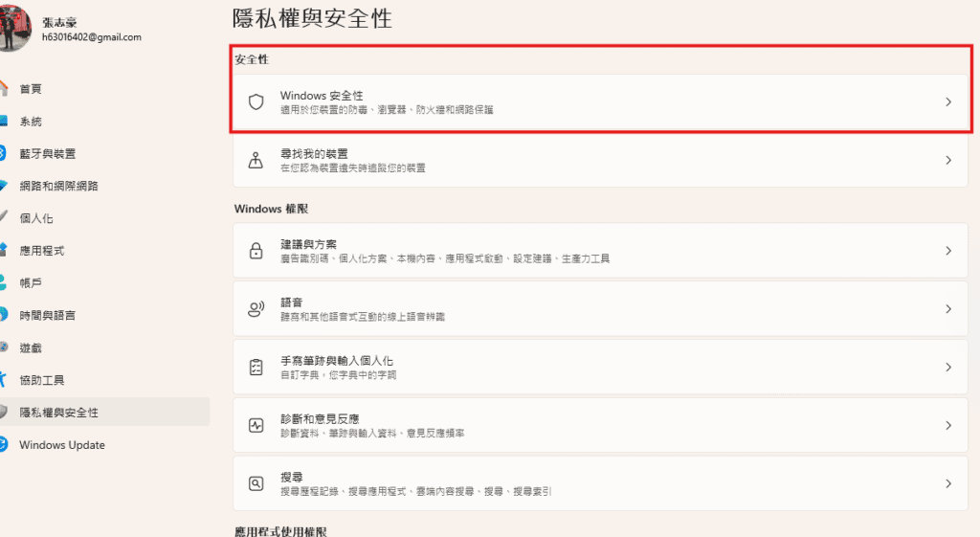Click the 語音 speech icon

(x=256, y=309)
